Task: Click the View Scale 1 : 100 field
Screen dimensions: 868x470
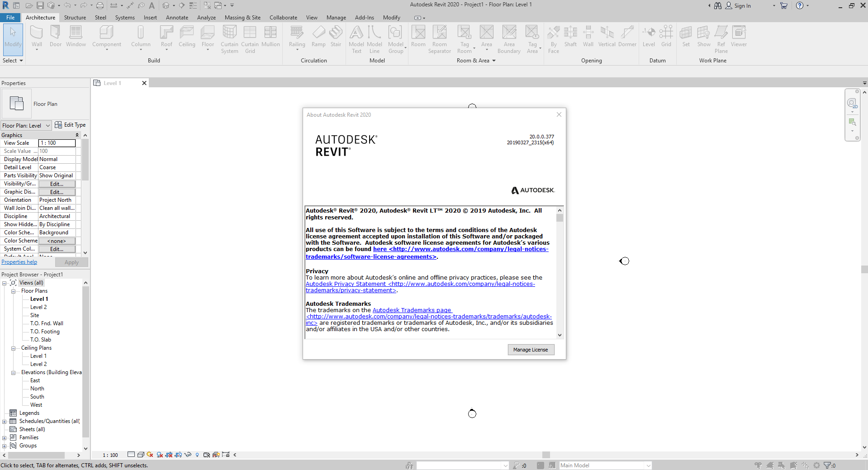Action: [x=57, y=143]
